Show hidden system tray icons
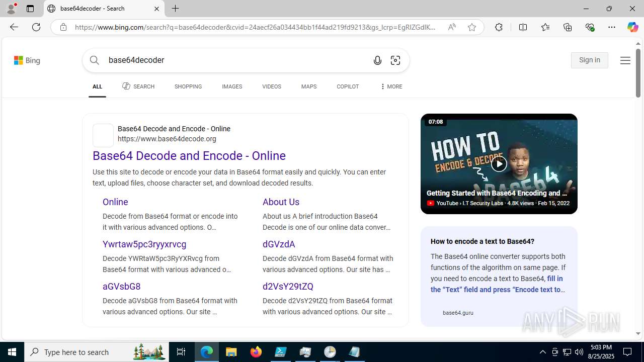 coord(542,352)
